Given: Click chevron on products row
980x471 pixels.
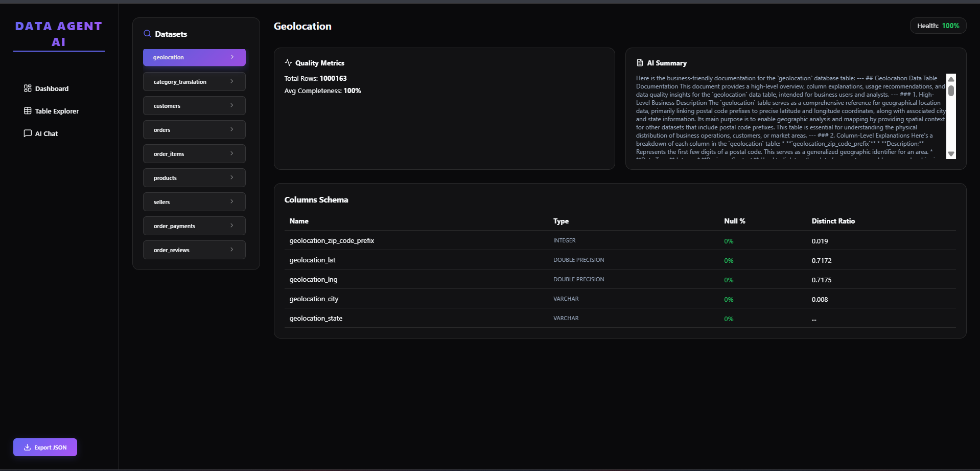Looking at the screenshot, I should pos(232,177).
